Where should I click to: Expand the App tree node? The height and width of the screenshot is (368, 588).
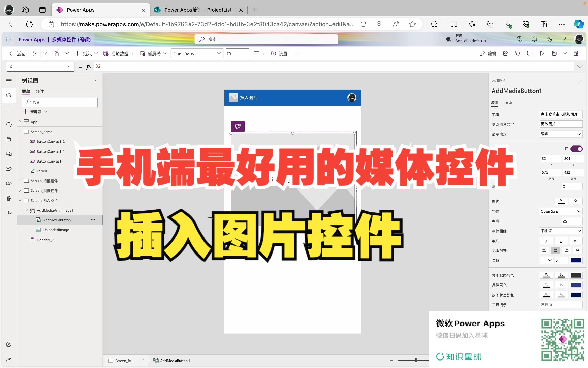point(20,122)
